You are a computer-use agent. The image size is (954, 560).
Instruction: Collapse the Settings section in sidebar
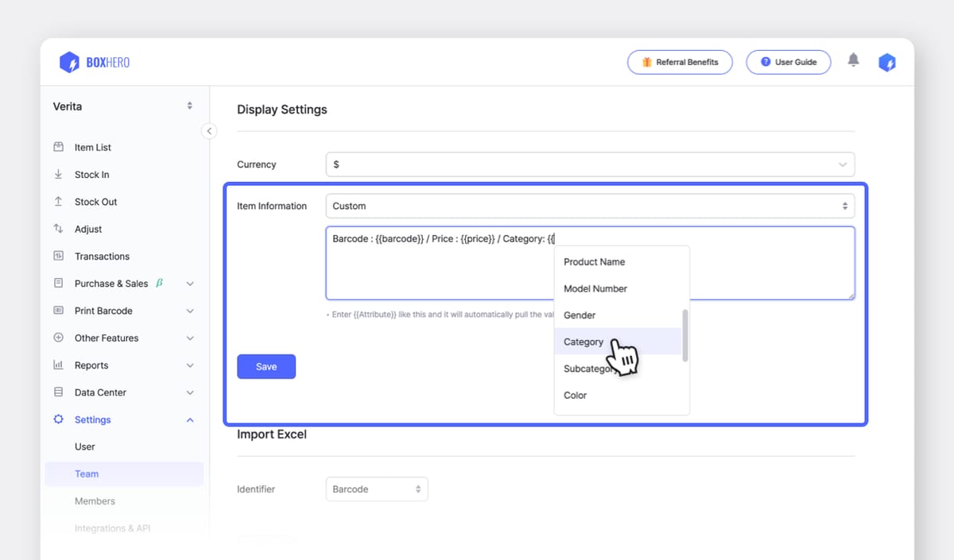coord(189,419)
